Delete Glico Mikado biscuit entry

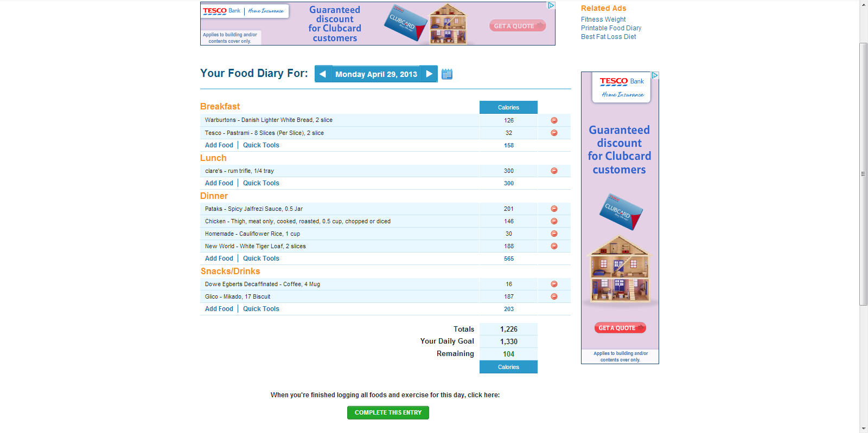pos(554,296)
